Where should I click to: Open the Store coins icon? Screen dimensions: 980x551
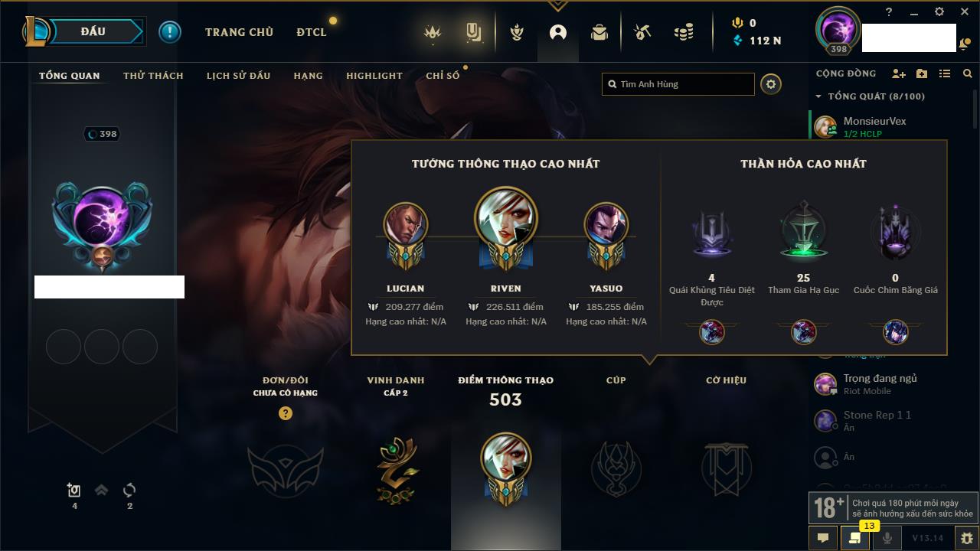tap(684, 32)
